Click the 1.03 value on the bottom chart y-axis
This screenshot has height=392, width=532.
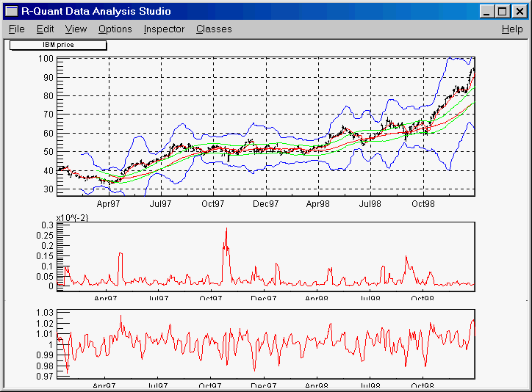click(45, 313)
